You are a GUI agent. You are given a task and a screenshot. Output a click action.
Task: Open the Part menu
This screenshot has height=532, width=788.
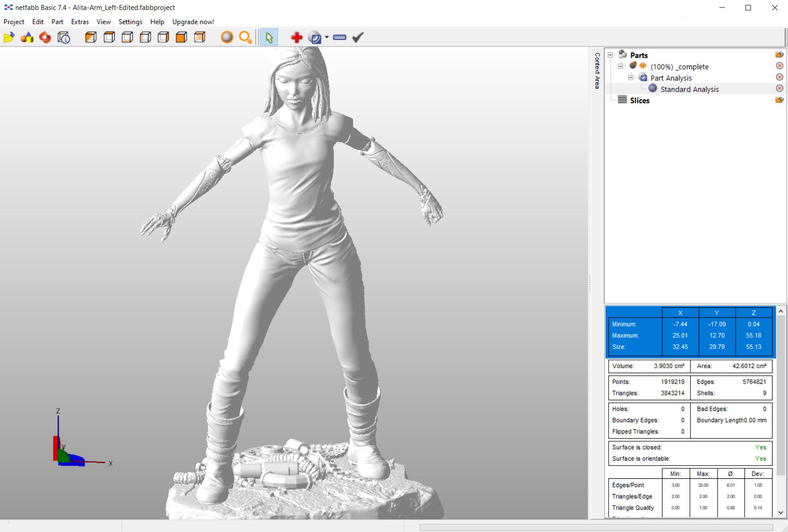click(x=57, y=22)
